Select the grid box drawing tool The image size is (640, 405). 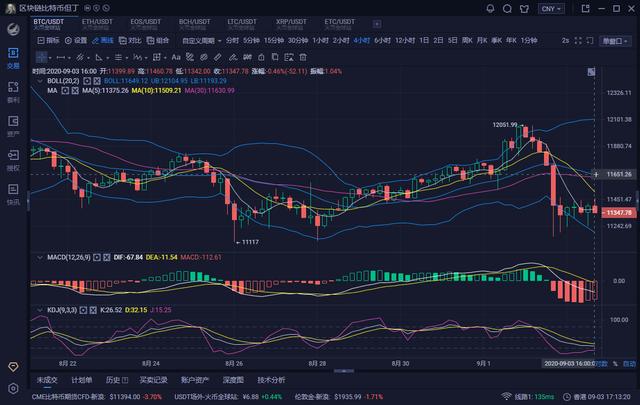[x=156, y=57]
